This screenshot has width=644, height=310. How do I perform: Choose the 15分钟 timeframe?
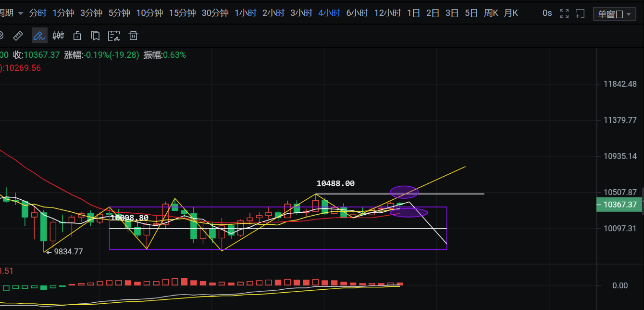tap(182, 13)
